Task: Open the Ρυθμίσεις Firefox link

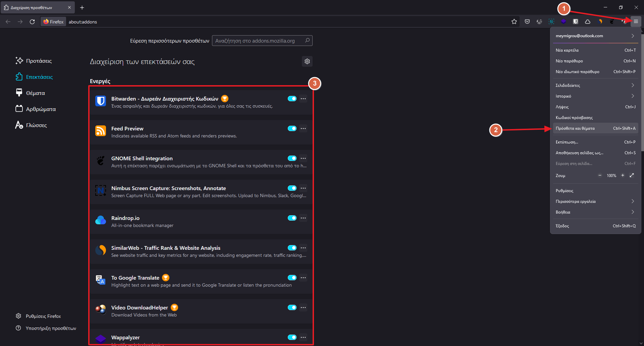Action: [x=43, y=316]
